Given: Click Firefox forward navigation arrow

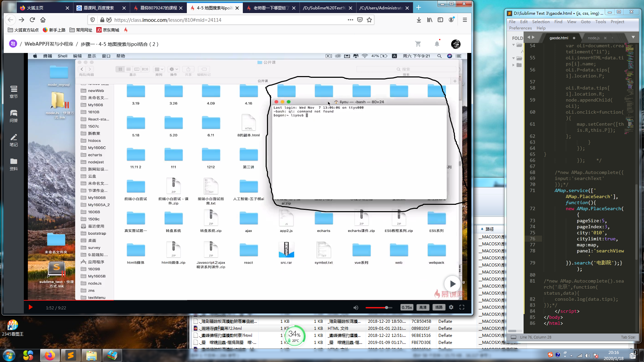Looking at the screenshot, I should point(21,20).
